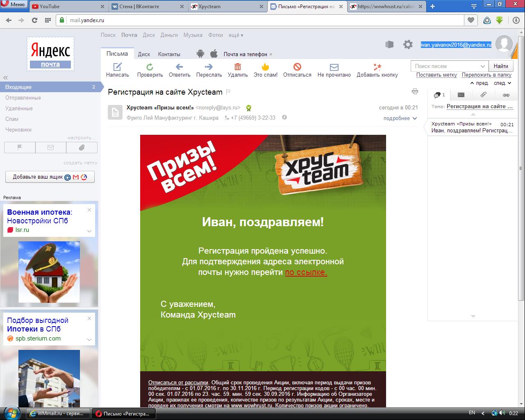Compose a new email with Написать

pyautogui.click(x=117, y=70)
